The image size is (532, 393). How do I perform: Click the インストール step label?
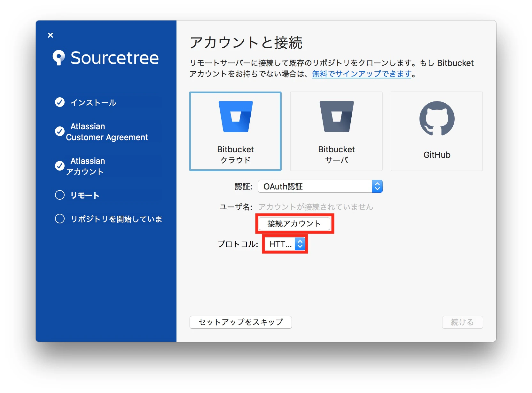(x=93, y=102)
